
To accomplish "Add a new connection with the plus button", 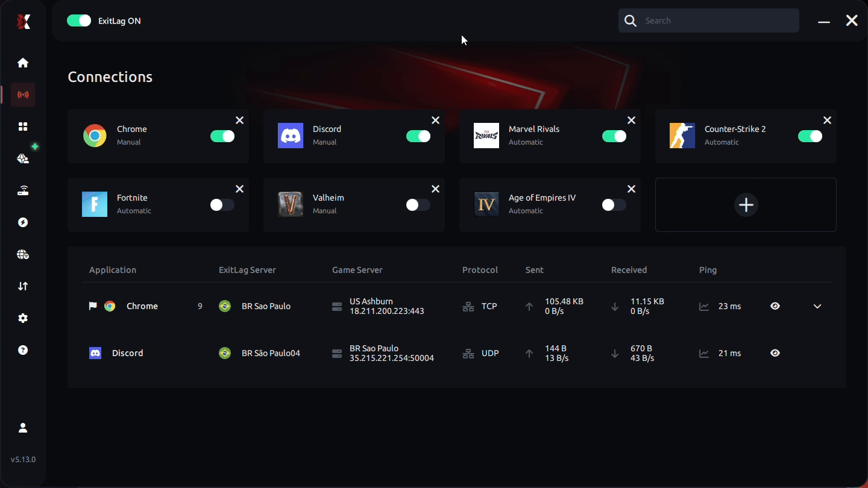I will click(x=746, y=205).
